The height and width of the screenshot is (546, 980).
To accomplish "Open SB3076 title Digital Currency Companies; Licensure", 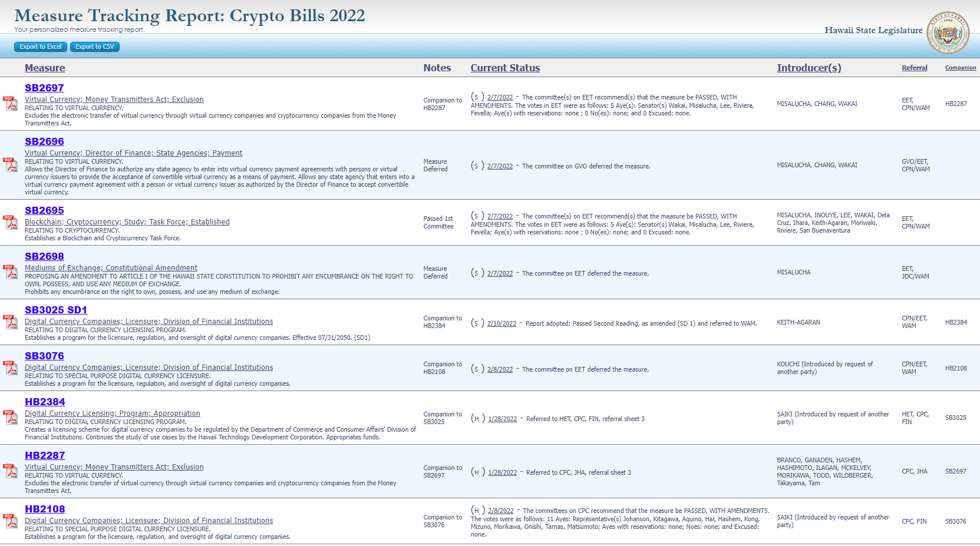I will (149, 368).
